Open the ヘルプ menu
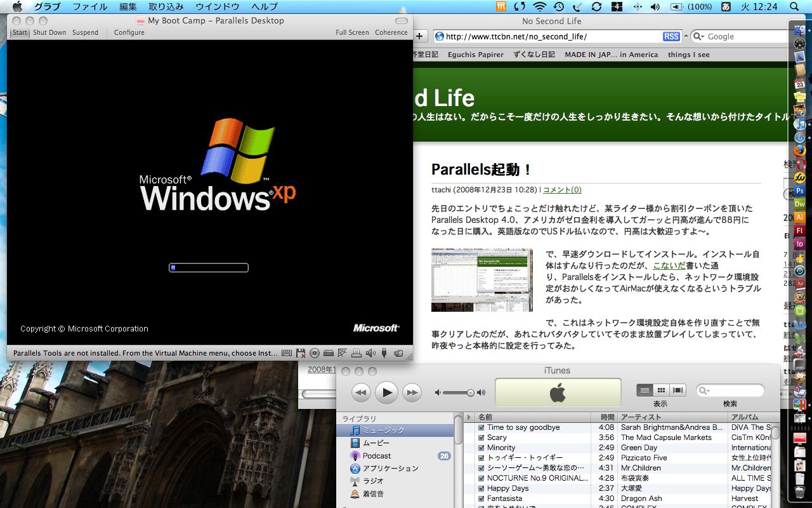This screenshot has width=812, height=508. [x=265, y=7]
